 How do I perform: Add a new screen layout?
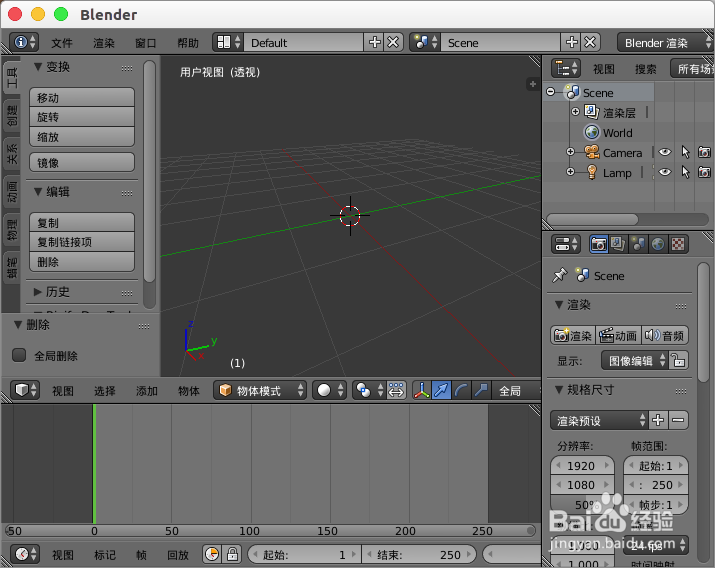point(374,42)
